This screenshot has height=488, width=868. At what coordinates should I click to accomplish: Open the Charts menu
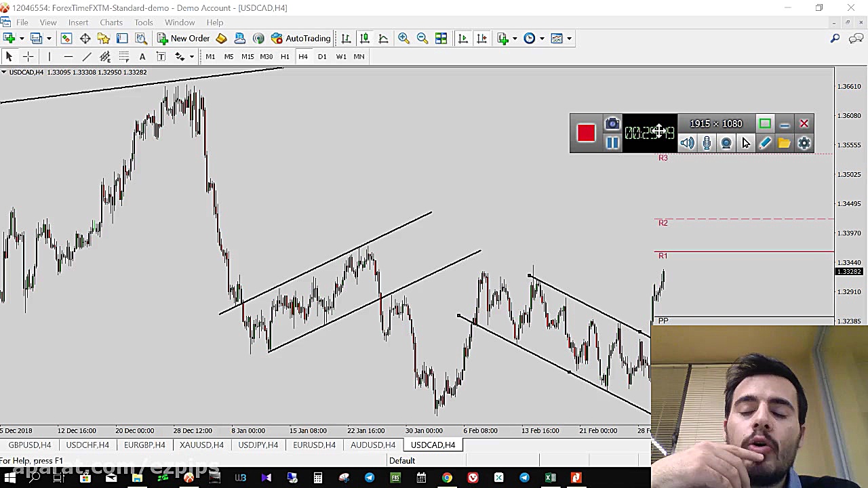pos(111,22)
